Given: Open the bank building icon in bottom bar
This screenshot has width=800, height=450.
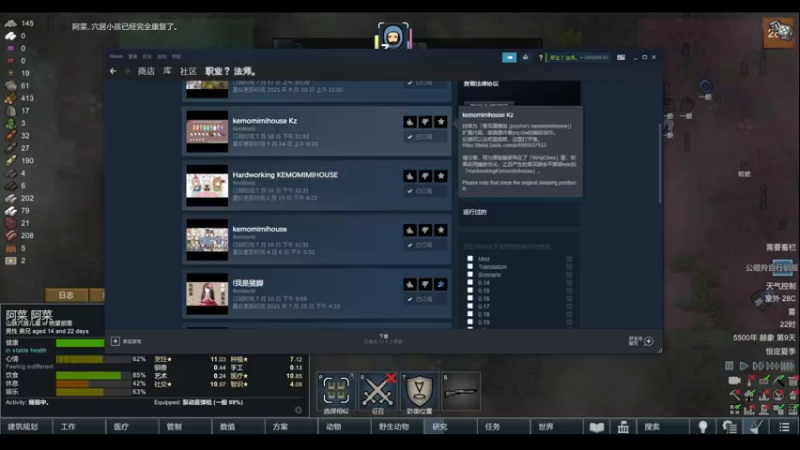Looking at the screenshot, I should (623, 427).
